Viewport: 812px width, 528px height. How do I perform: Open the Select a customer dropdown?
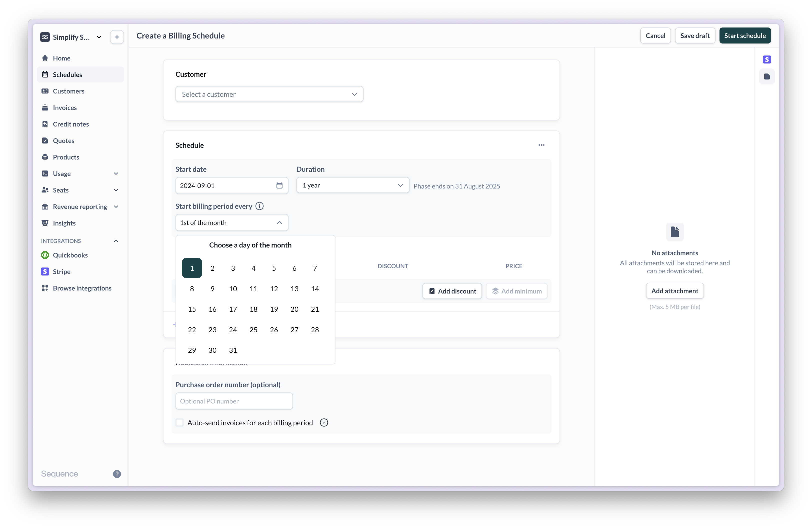pos(269,94)
